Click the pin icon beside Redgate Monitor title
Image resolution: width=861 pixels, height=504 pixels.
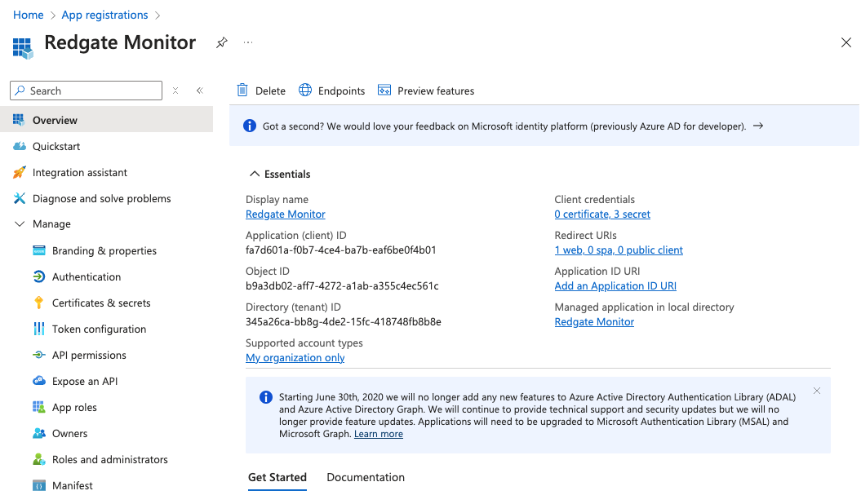pyautogui.click(x=221, y=43)
